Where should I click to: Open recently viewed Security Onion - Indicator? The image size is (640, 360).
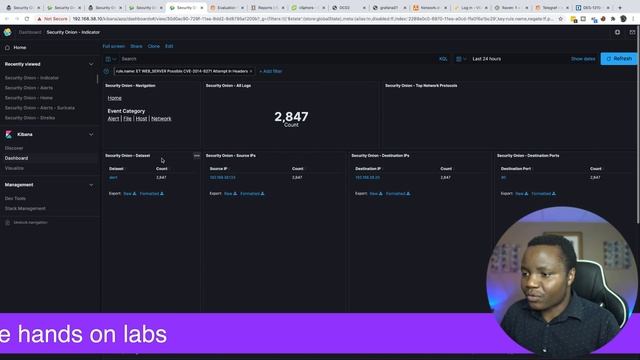32,78
